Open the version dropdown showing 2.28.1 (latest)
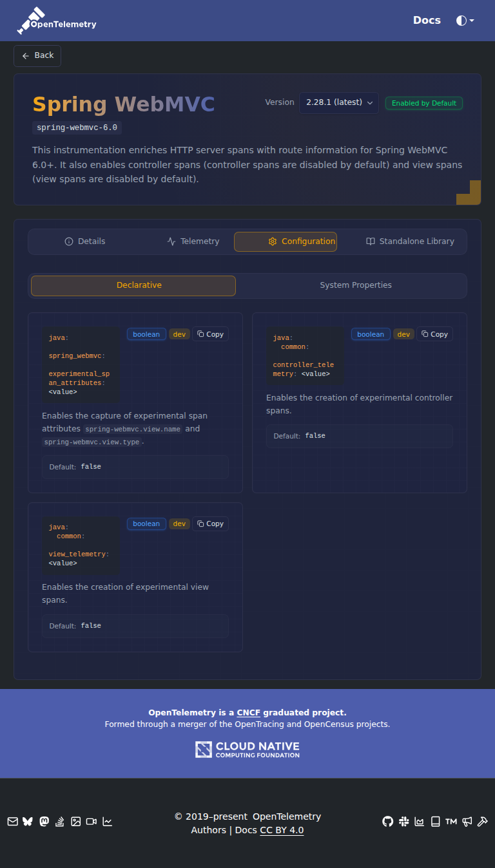 coord(338,103)
